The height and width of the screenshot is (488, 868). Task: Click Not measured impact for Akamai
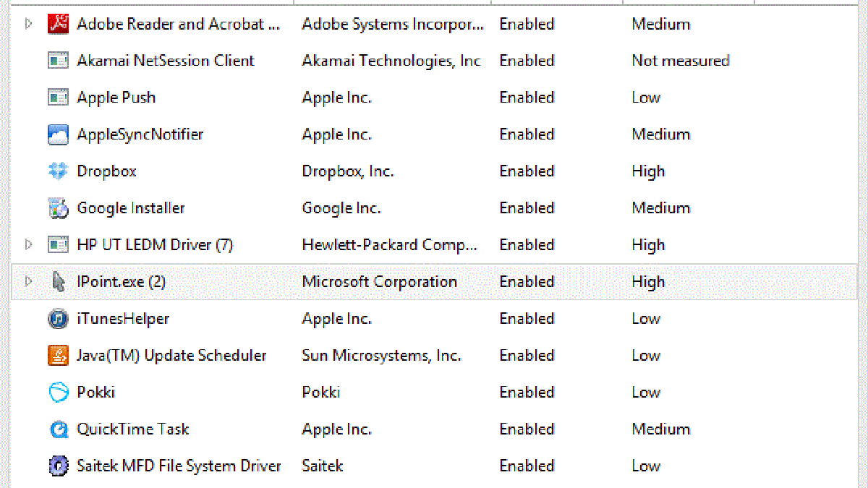point(681,61)
